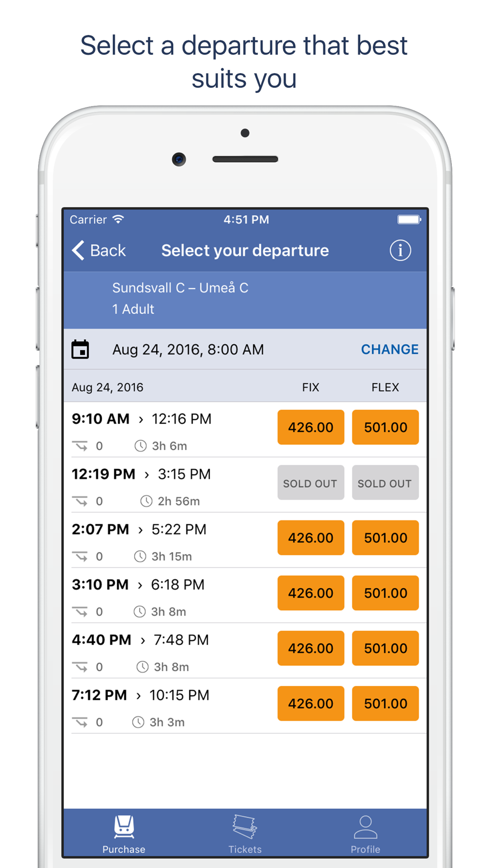The image size is (488, 868).
Task: Select FIX price 426.00 for 9:10 AM
Action: (311, 427)
